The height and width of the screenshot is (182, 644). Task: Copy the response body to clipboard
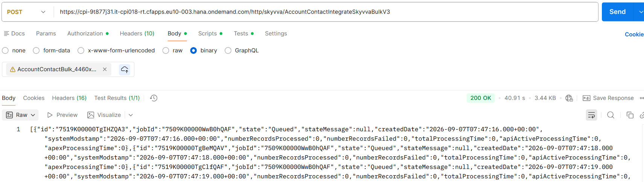630,115
